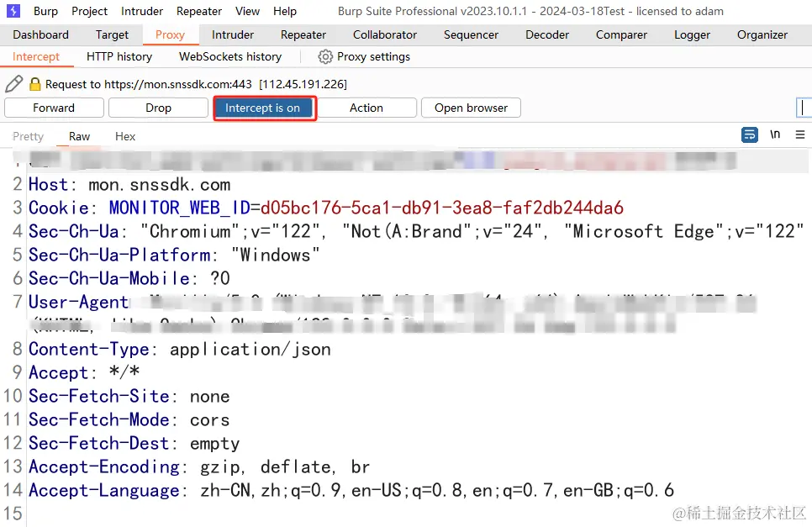
Task: Select the Proxy main tab
Action: (170, 34)
